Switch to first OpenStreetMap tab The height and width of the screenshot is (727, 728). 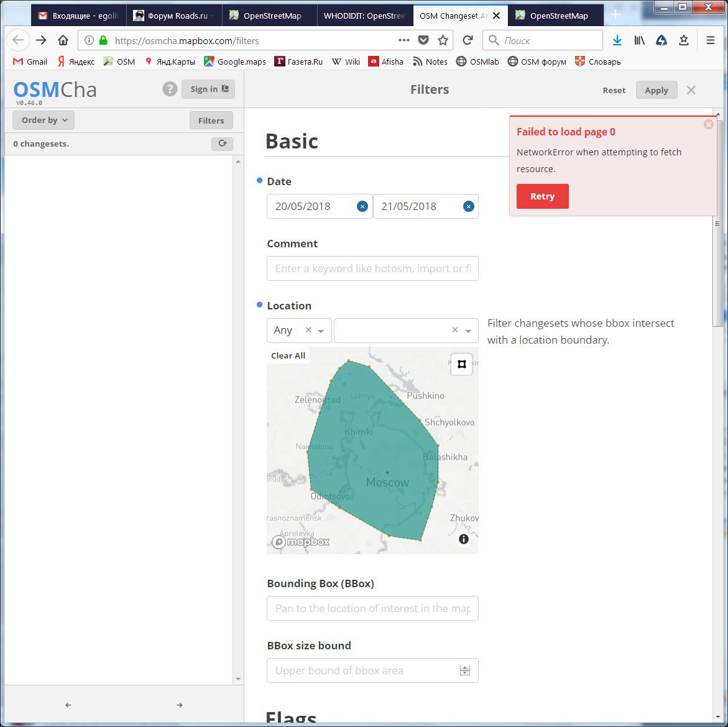(x=269, y=16)
